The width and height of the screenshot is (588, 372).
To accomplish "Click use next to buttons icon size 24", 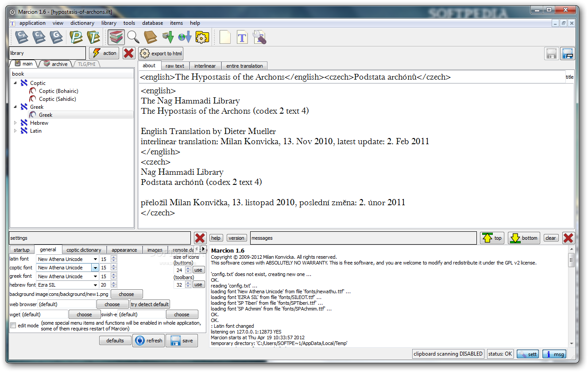I will tap(198, 270).
